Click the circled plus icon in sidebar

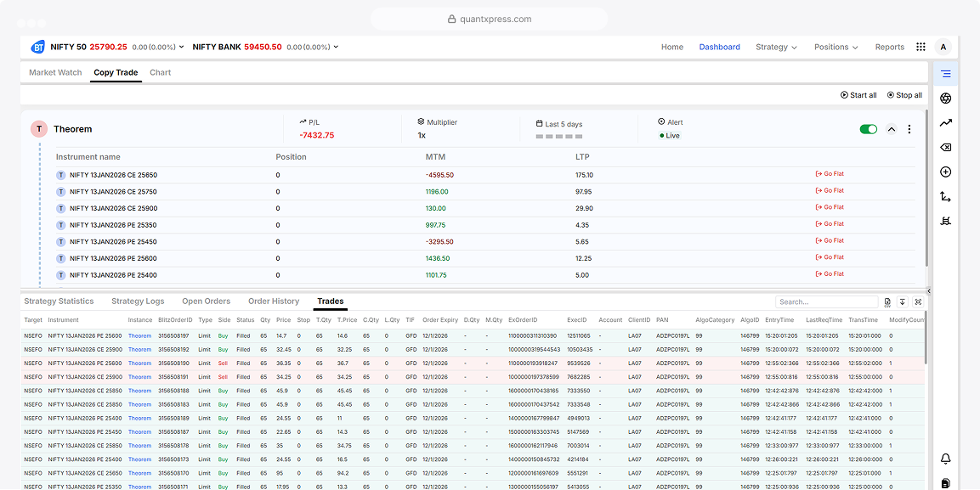pyautogui.click(x=946, y=172)
